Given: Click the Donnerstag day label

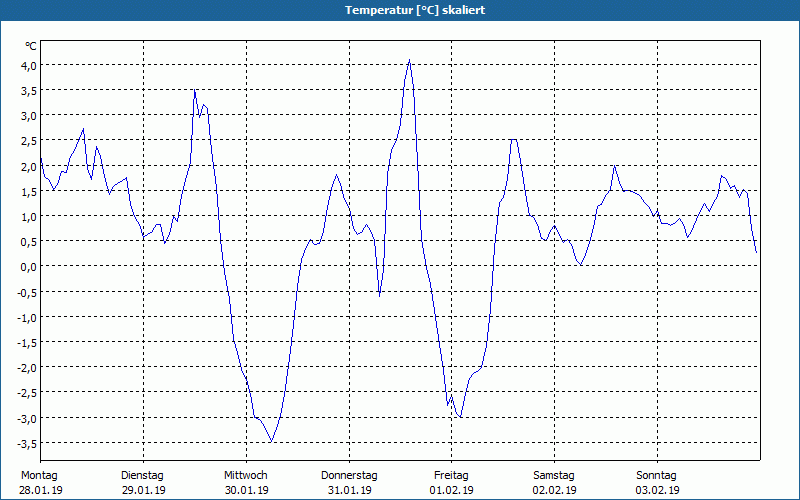Looking at the screenshot, I should (349, 476).
